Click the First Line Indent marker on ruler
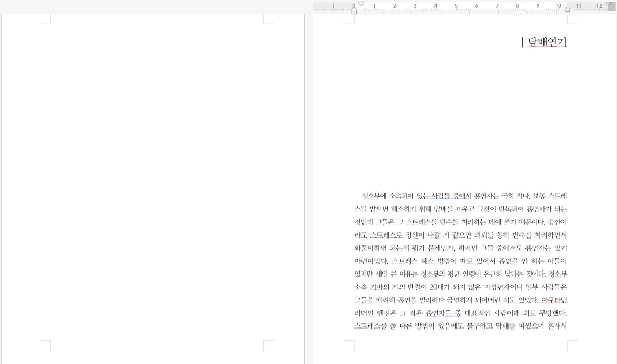Screen dimensions: 617x364 tap(361, 3)
